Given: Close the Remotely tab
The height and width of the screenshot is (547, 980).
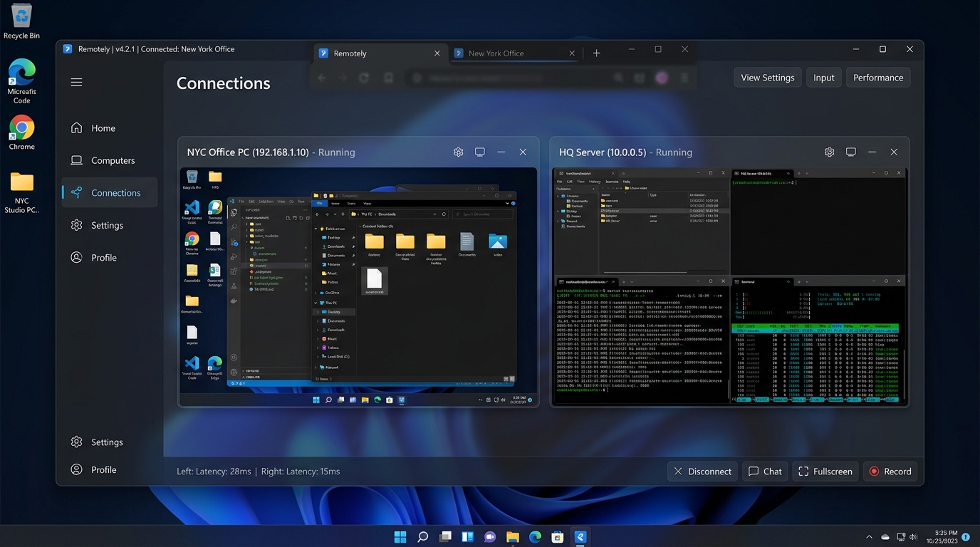Looking at the screenshot, I should point(437,53).
